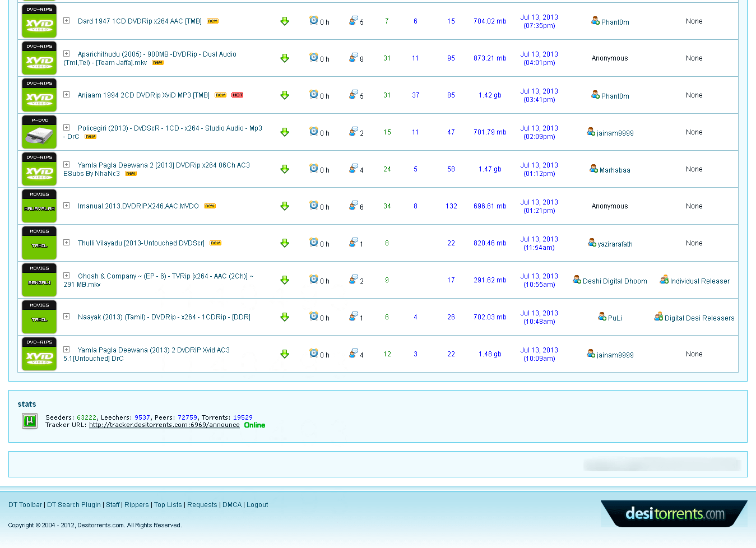The width and height of the screenshot is (756, 548).
Task: Expand details for Yamla Pagla Deewana Xvid AC3 torrent
Action: click(66, 350)
